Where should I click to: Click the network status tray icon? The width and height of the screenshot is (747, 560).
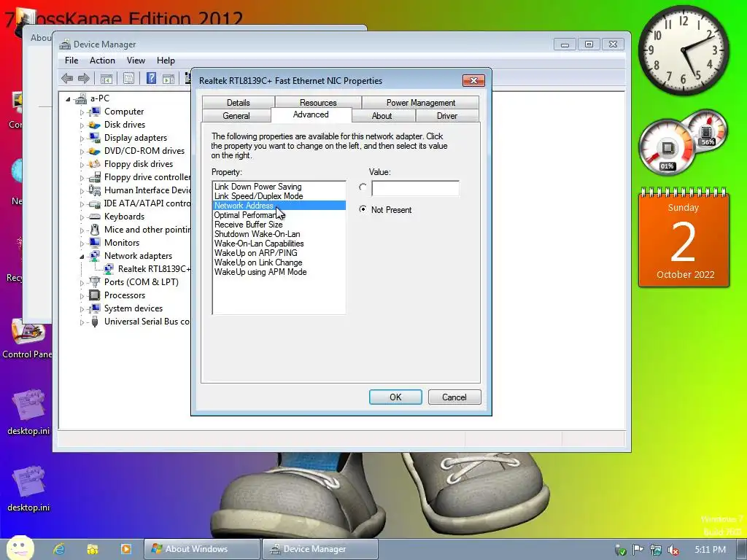[x=656, y=550]
